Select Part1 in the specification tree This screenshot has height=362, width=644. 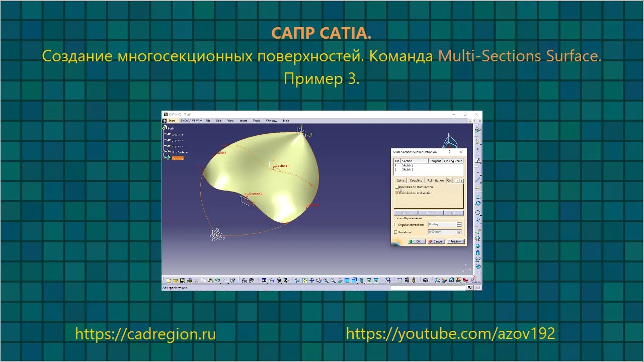pyautogui.click(x=171, y=128)
